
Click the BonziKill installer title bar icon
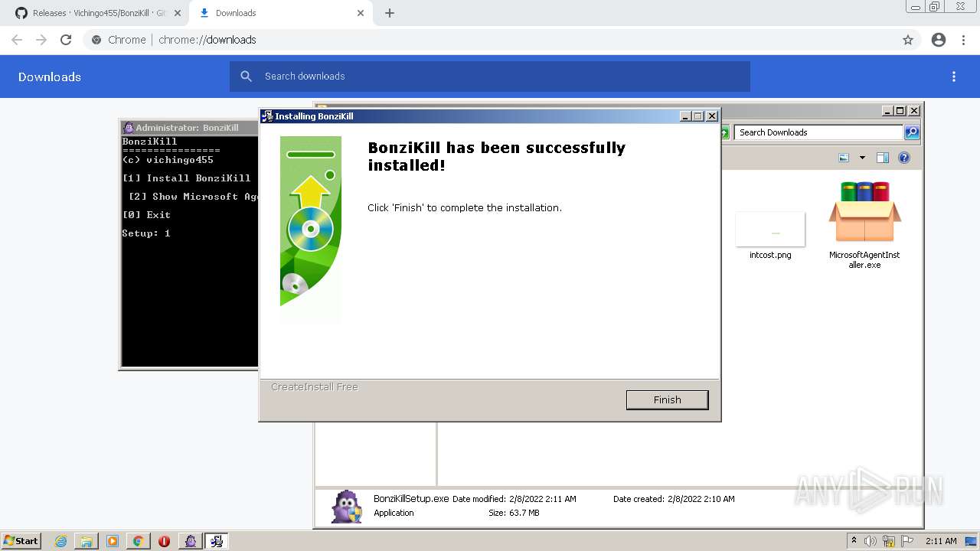(267, 116)
